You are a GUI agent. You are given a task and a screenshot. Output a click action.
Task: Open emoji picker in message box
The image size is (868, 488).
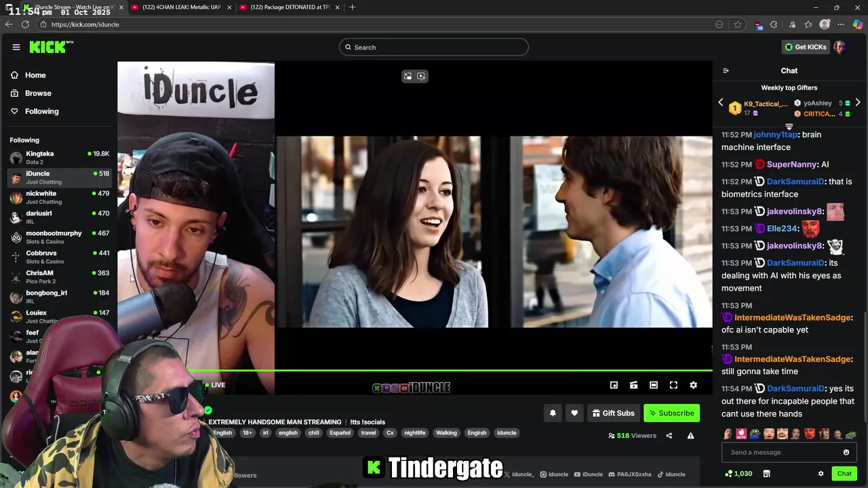[846, 452]
